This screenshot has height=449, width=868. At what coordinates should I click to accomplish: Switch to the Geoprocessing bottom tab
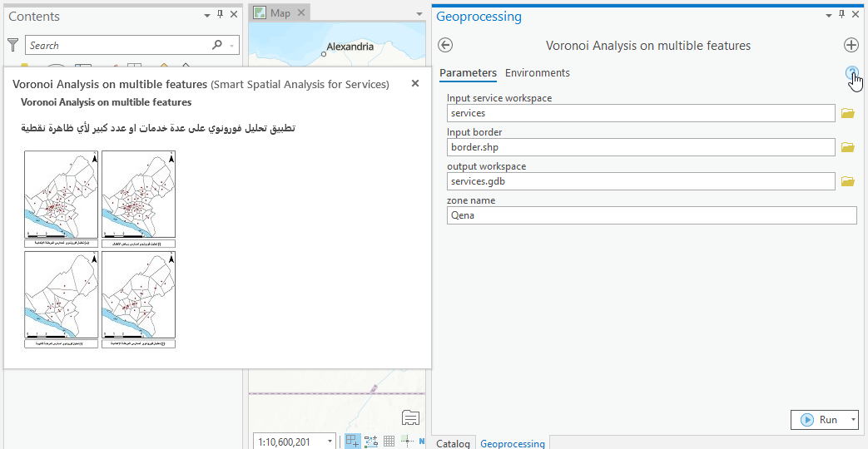(512, 443)
